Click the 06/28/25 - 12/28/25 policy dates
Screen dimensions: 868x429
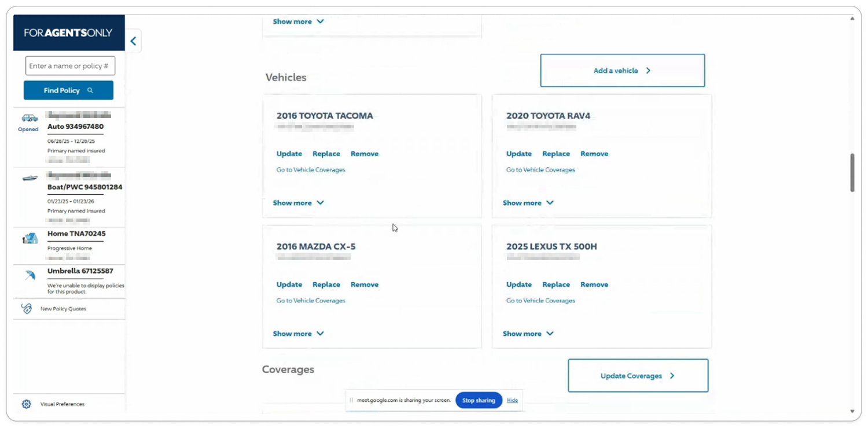(x=71, y=141)
